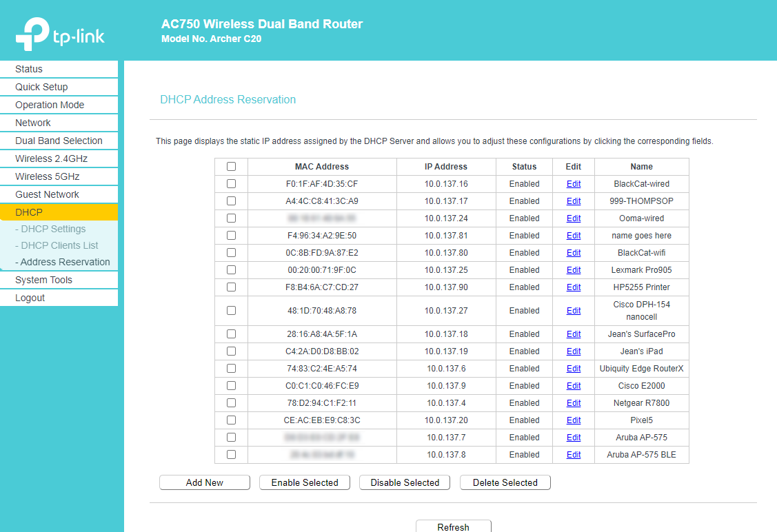777x532 pixels.
Task: Select Address Reservation submenu
Action: (63, 262)
